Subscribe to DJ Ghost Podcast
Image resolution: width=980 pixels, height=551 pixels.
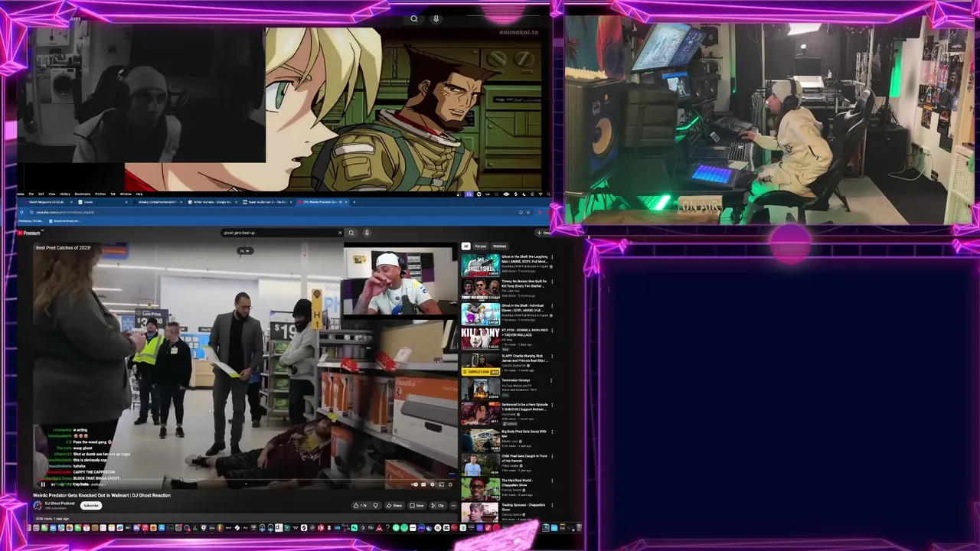[91, 505]
